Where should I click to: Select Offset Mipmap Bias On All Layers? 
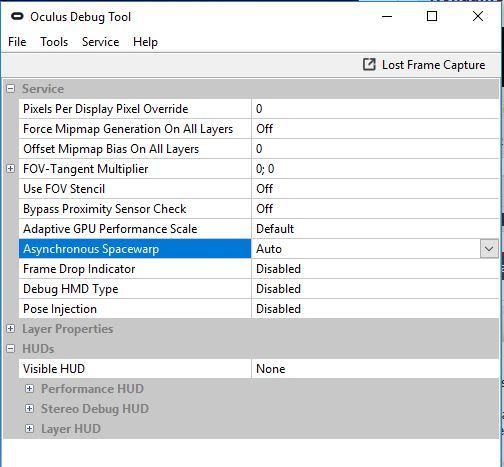pos(135,149)
